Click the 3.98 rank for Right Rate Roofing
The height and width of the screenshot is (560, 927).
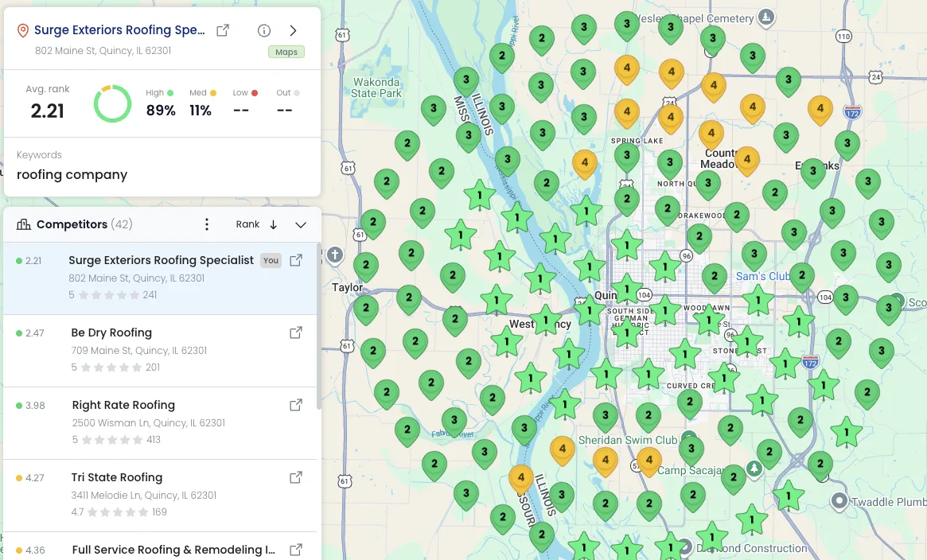click(35, 405)
